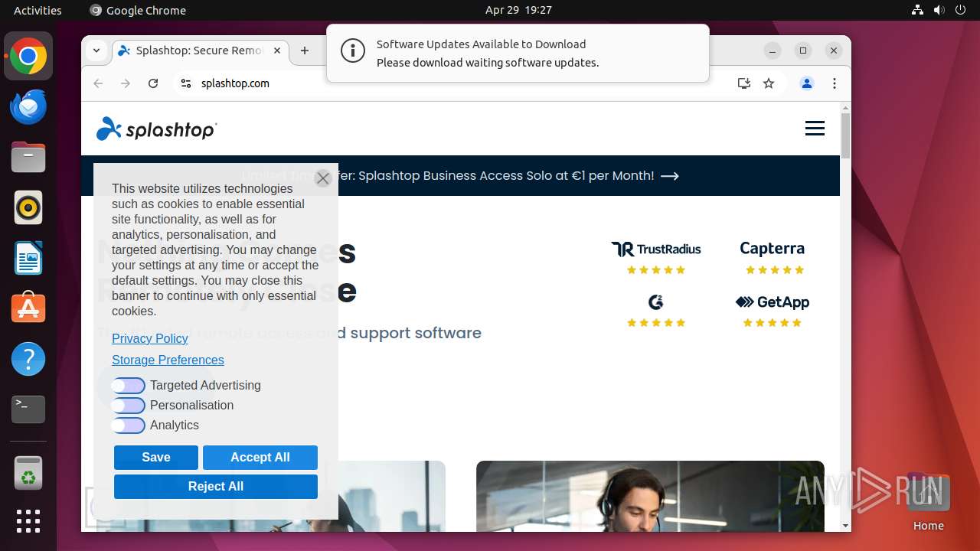The width and height of the screenshot is (980, 551).
Task: Open the Activities overview
Action: coord(38,10)
